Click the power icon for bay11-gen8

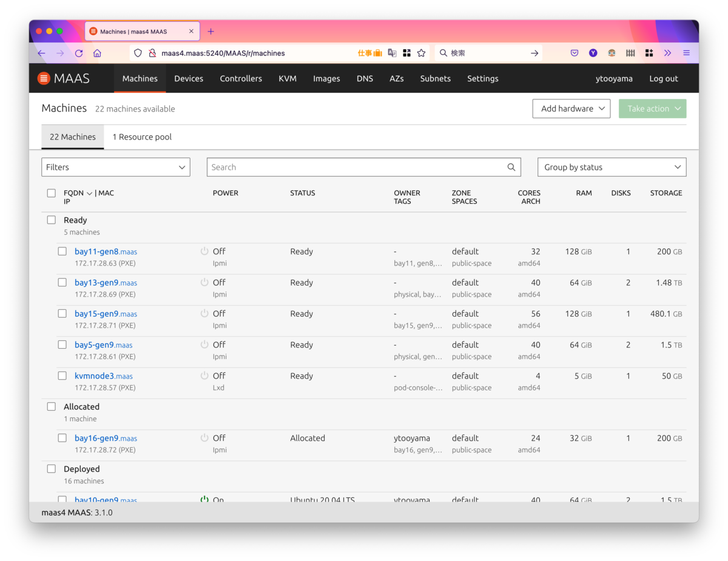click(204, 251)
